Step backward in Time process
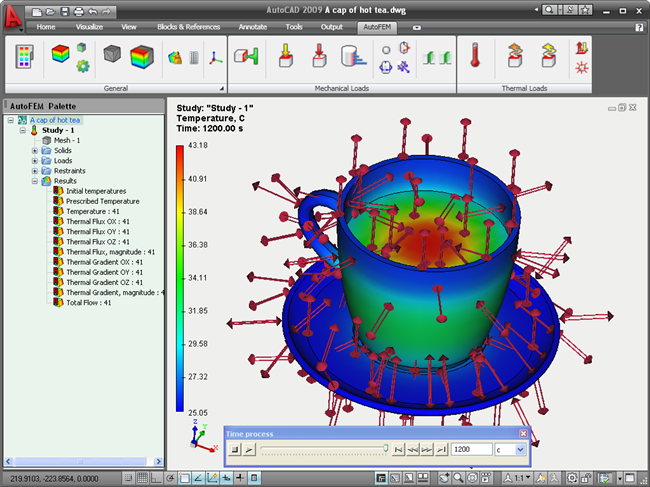 412,449
